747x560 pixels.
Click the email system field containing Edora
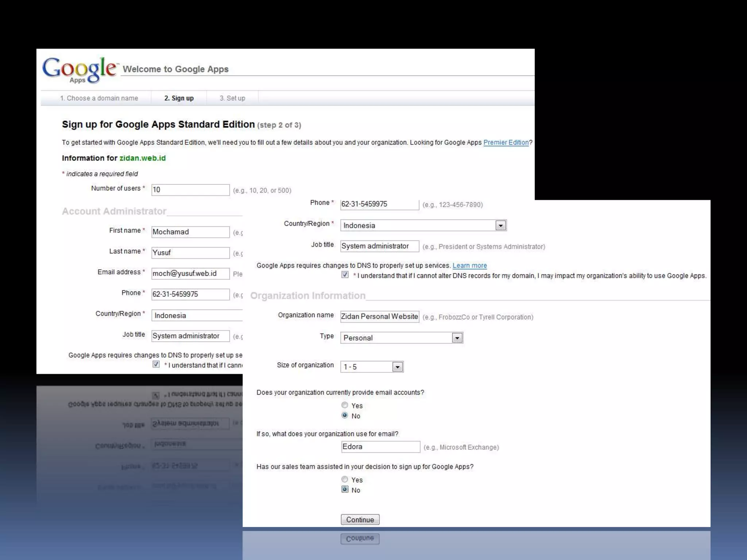click(x=380, y=447)
